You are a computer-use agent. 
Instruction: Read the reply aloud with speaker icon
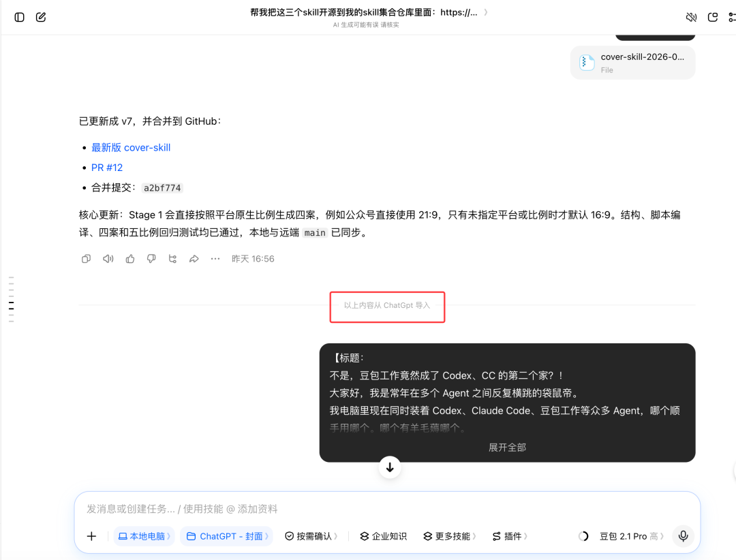click(x=108, y=259)
